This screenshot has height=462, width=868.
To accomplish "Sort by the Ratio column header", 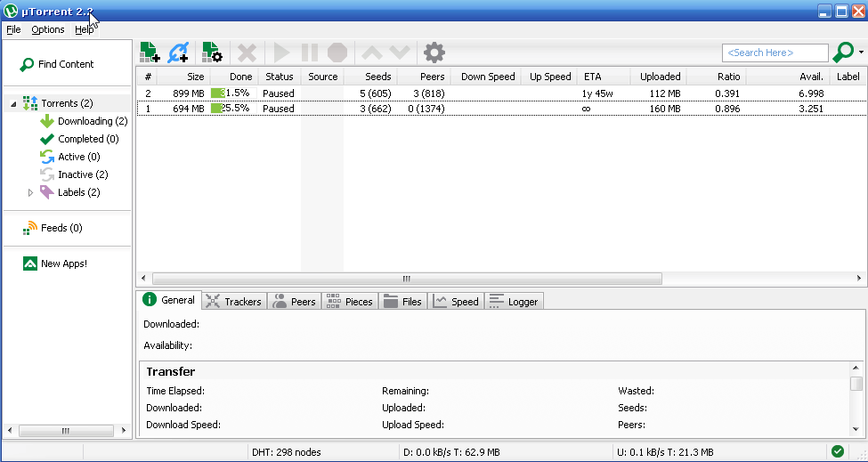I will click(x=717, y=77).
